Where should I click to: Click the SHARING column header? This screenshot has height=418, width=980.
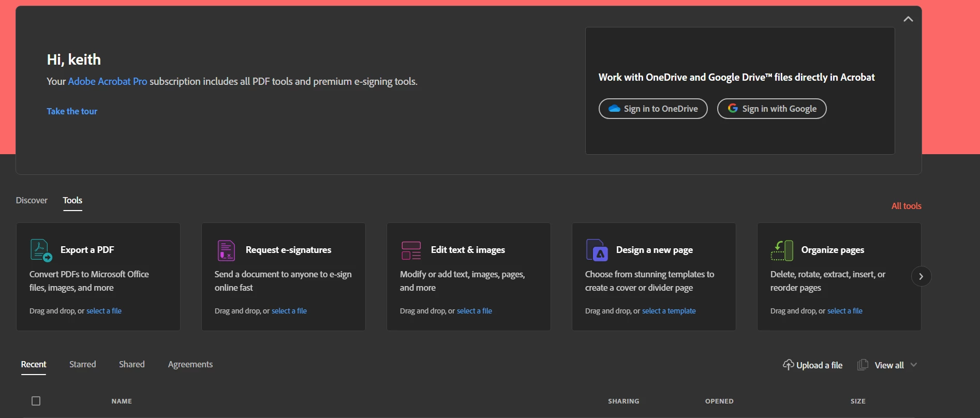(x=623, y=401)
